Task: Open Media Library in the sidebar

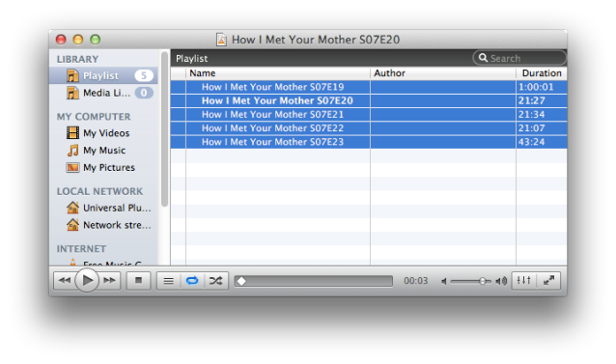Action: point(103,93)
